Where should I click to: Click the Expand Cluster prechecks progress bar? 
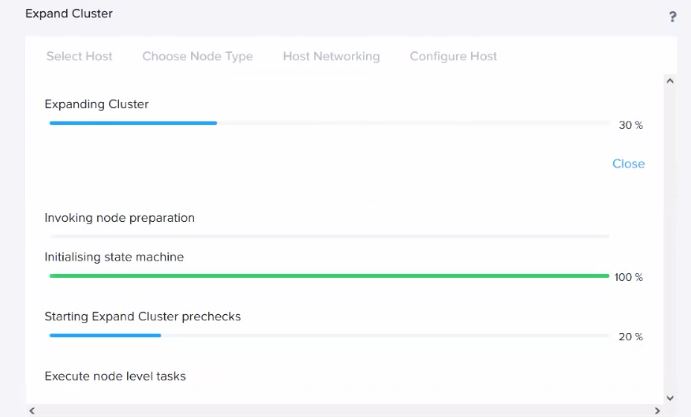click(329, 336)
